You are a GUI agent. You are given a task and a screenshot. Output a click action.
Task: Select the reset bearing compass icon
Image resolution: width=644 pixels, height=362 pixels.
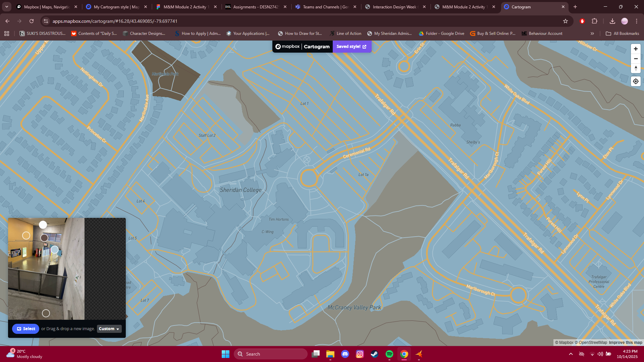click(636, 68)
